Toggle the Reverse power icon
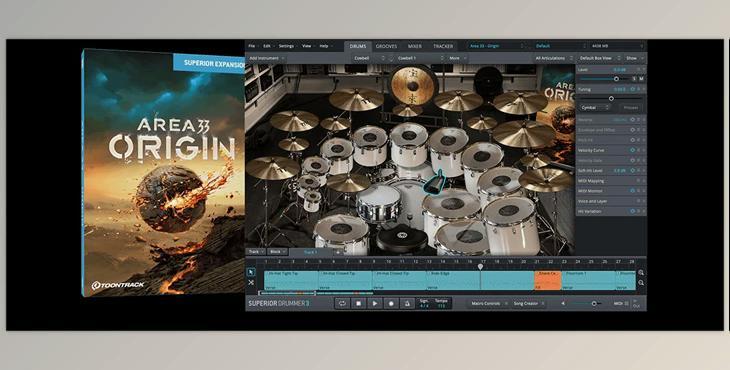This screenshot has height=370, width=730. coord(633,120)
